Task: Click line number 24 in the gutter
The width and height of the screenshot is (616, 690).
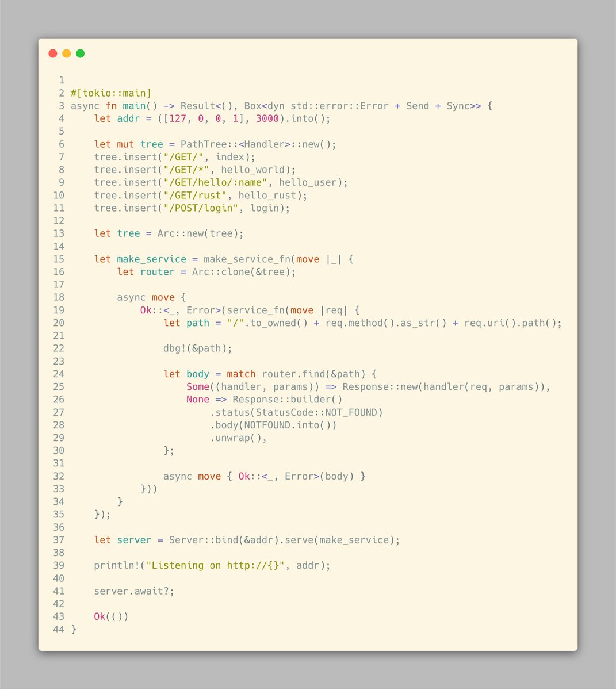Action: tap(58, 374)
